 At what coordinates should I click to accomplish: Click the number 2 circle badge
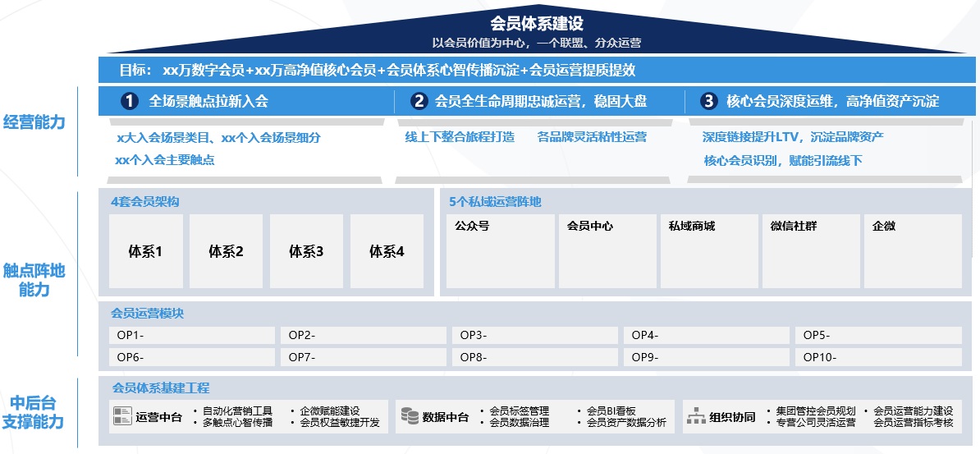click(419, 102)
